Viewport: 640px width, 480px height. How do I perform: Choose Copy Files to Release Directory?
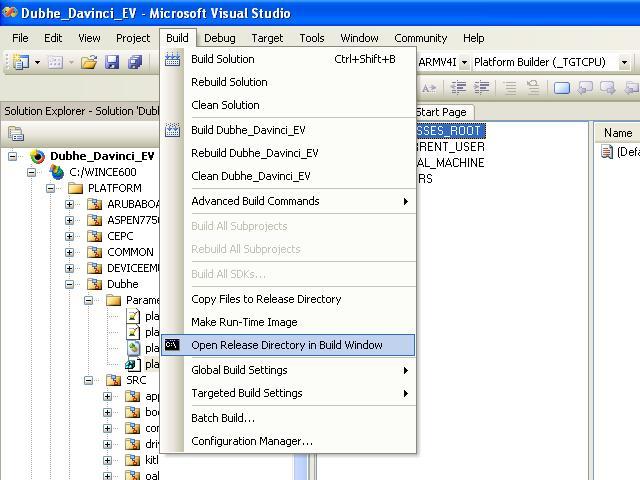[288, 299]
